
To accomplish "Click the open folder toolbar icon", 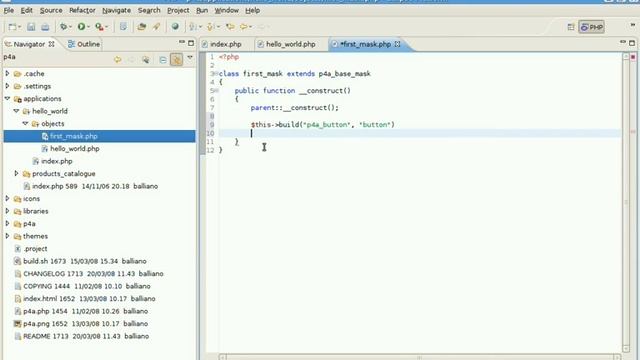I will [x=142, y=27].
